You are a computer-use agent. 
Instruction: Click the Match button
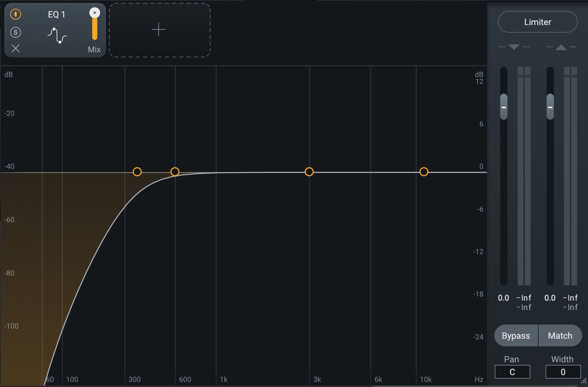[x=560, y=335]
